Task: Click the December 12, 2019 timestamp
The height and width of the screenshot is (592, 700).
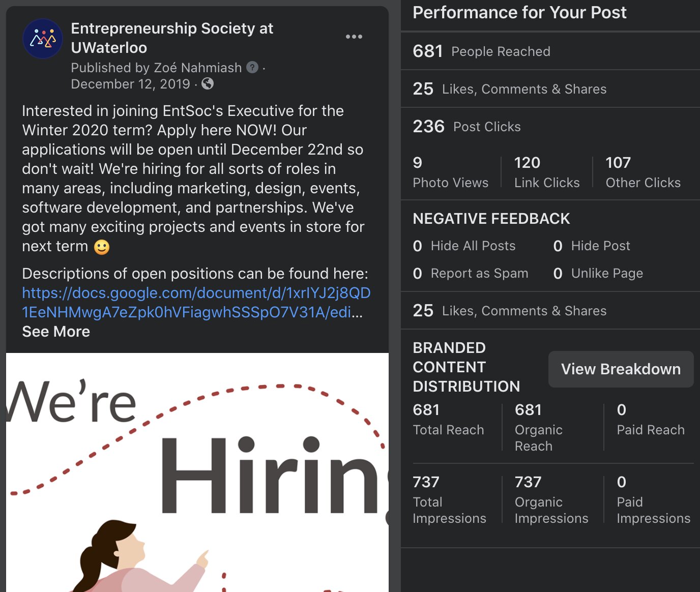Action: [130, 84]
